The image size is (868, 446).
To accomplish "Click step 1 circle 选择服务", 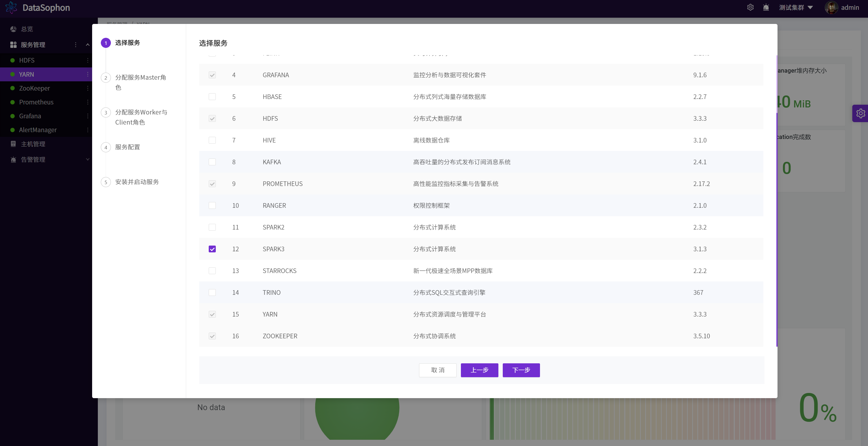I will (x=106, y=43).
